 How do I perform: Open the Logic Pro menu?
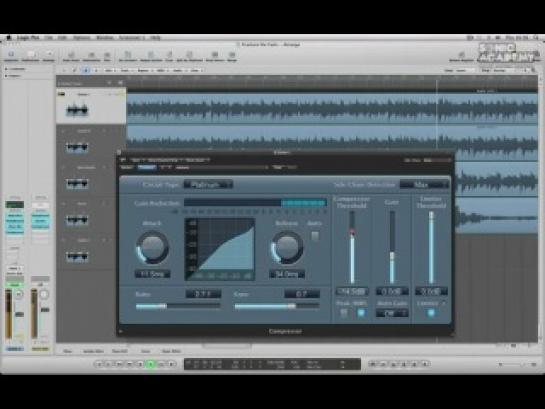(x=28, y=38)
